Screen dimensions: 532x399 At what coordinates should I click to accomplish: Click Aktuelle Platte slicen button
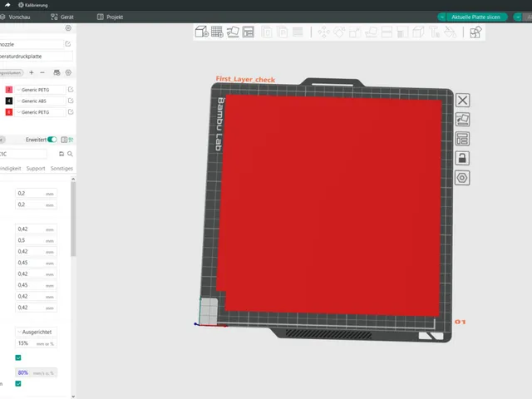tap(476, 17)
